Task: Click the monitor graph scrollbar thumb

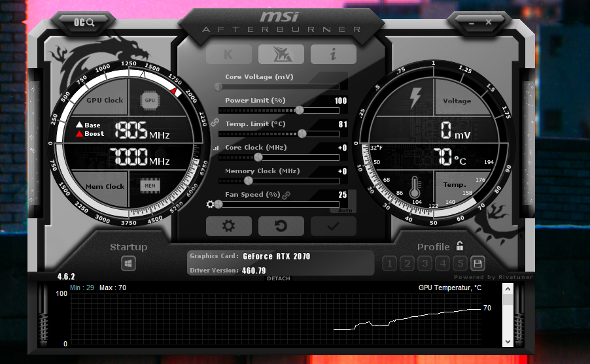Action: pyautogui.click(x=508, y=300)
